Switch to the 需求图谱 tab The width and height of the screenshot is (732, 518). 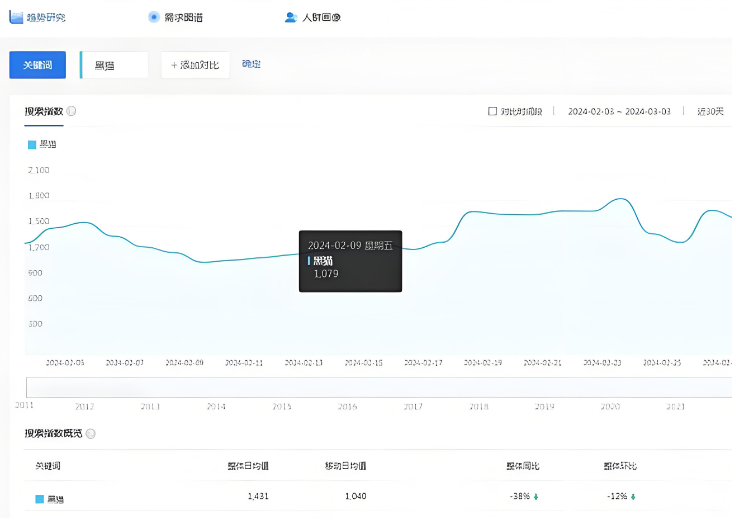(175, 17)
